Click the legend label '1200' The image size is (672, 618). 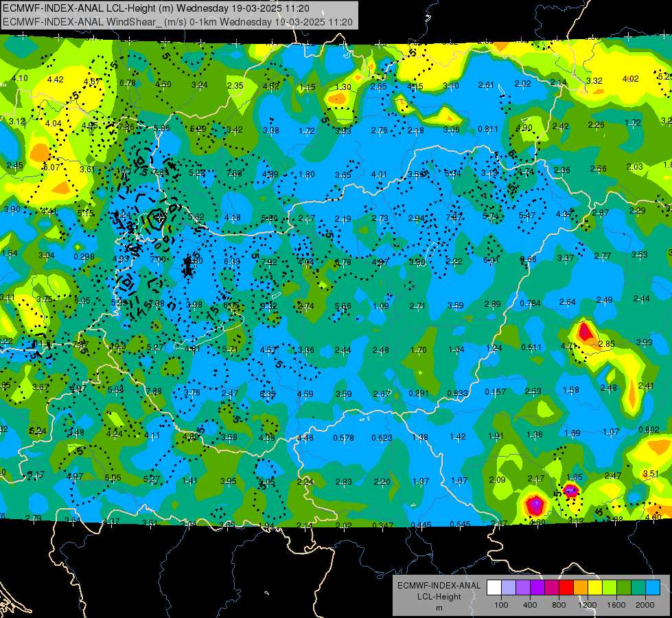(x=588, y=605)
